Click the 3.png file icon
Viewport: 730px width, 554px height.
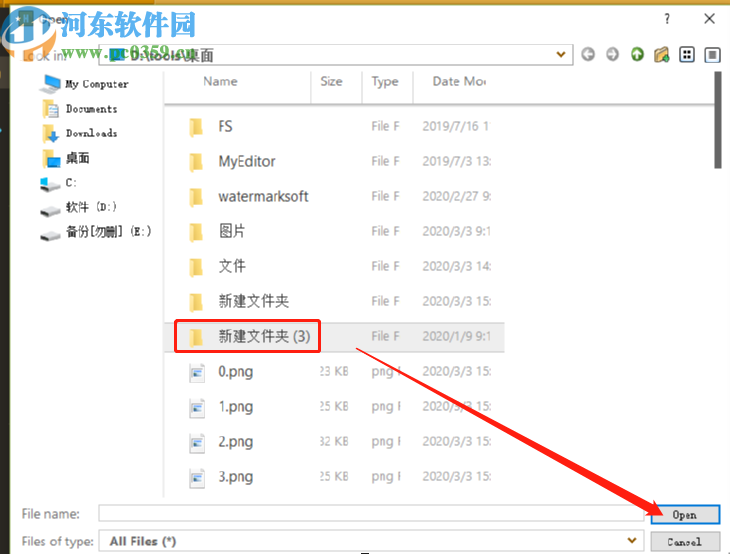tap(197, 477)
